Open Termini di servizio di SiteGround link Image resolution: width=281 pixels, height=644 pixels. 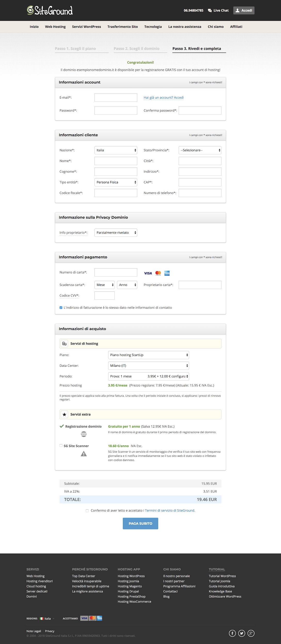tap(170, 511)
